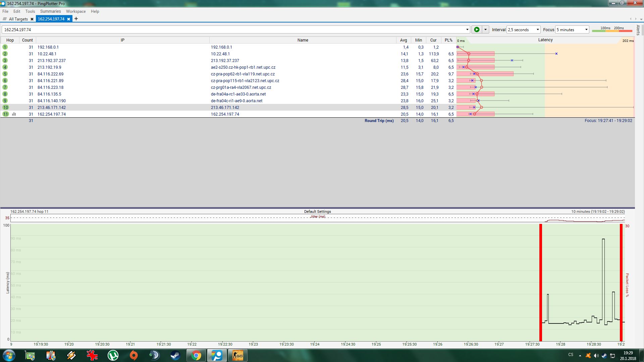Add a new target tab with plus icon

coord(76,19)
